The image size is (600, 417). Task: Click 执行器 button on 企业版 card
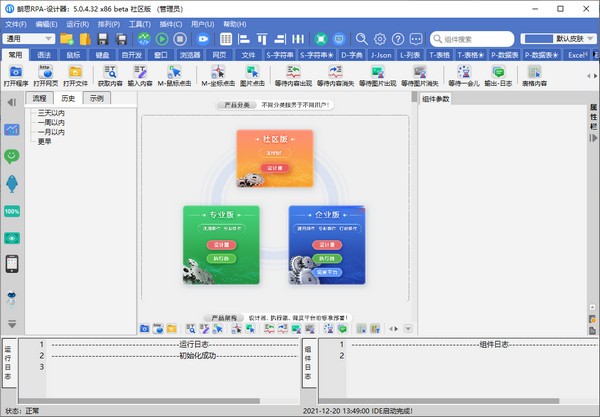click(327, 257)
